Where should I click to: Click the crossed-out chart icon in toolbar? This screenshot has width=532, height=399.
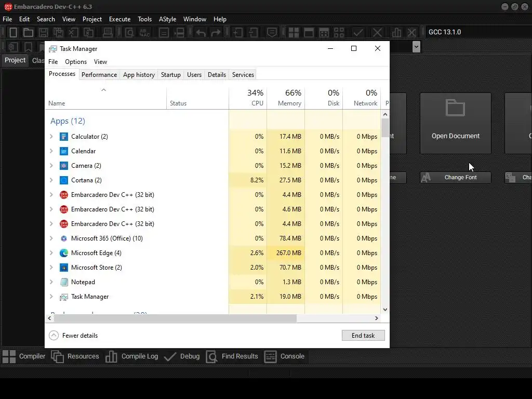[x=411, y=33]
